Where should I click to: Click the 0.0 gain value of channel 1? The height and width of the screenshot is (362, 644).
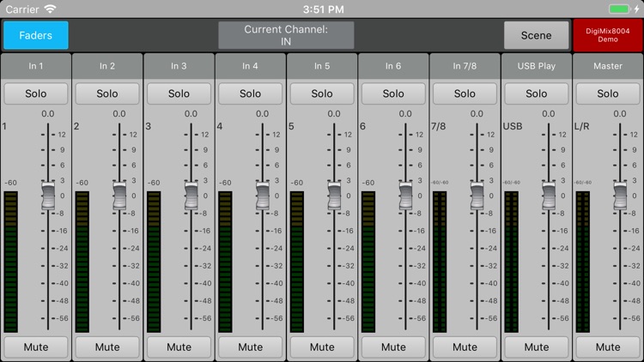tap(47, 114)
